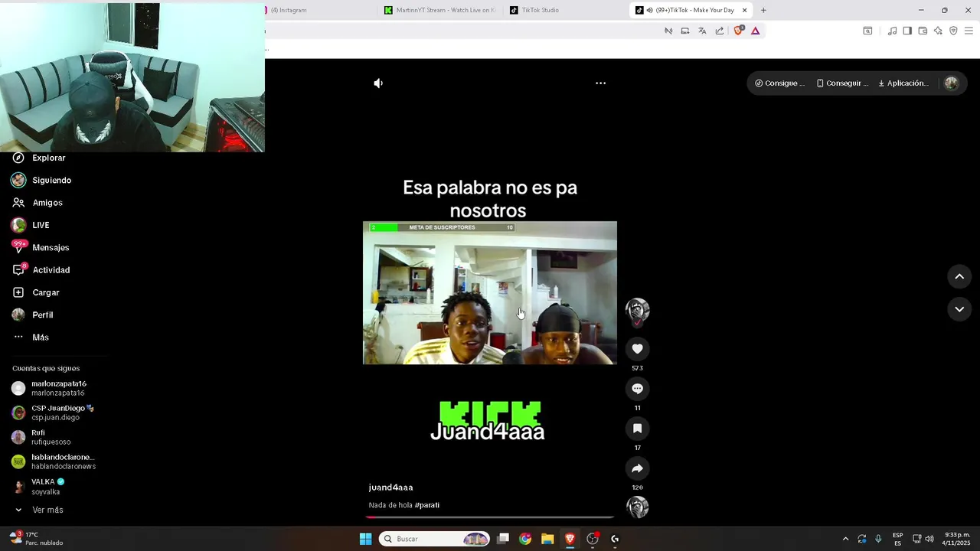
Task: Expand Ver más followed accounts
Action: click(x=38, y=510)
